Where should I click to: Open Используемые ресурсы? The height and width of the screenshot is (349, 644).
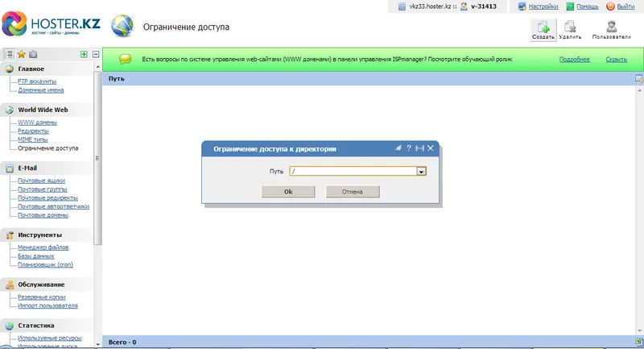pos(49,338)
